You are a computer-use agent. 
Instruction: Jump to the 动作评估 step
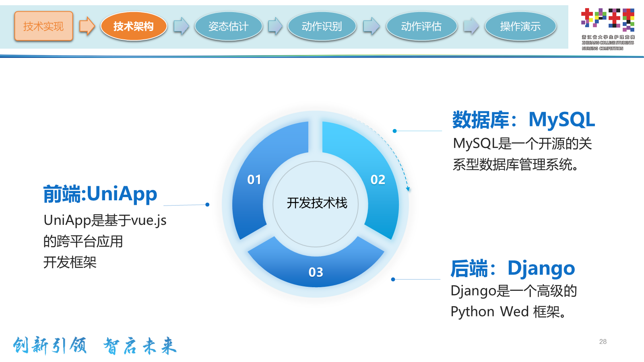click(421, 26)
